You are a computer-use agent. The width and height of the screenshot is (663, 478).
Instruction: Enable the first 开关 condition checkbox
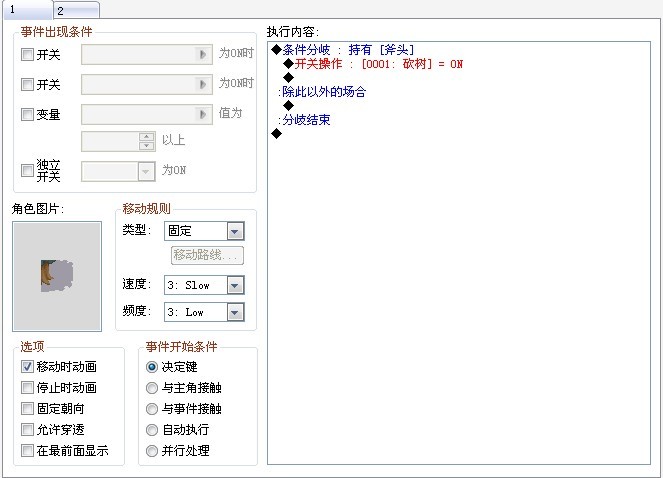[x=27, y=55]
